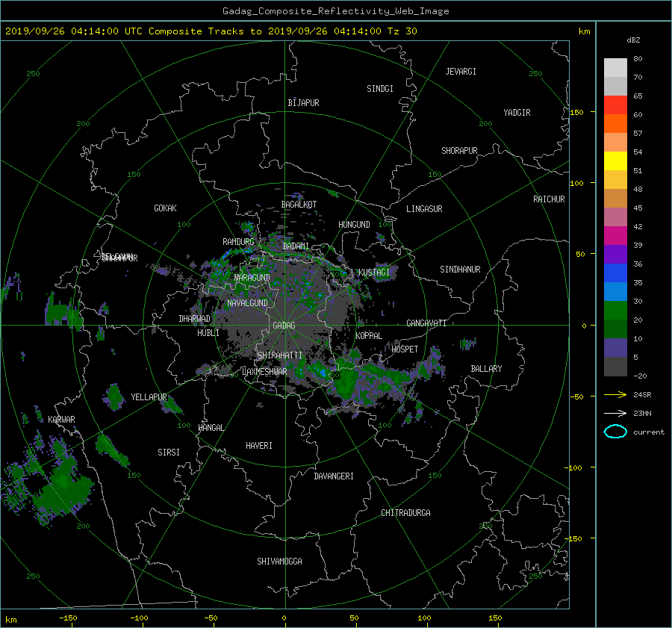Click the SINDHANUR city label
This screenshot has width=672, height=628.
[460, 270]
